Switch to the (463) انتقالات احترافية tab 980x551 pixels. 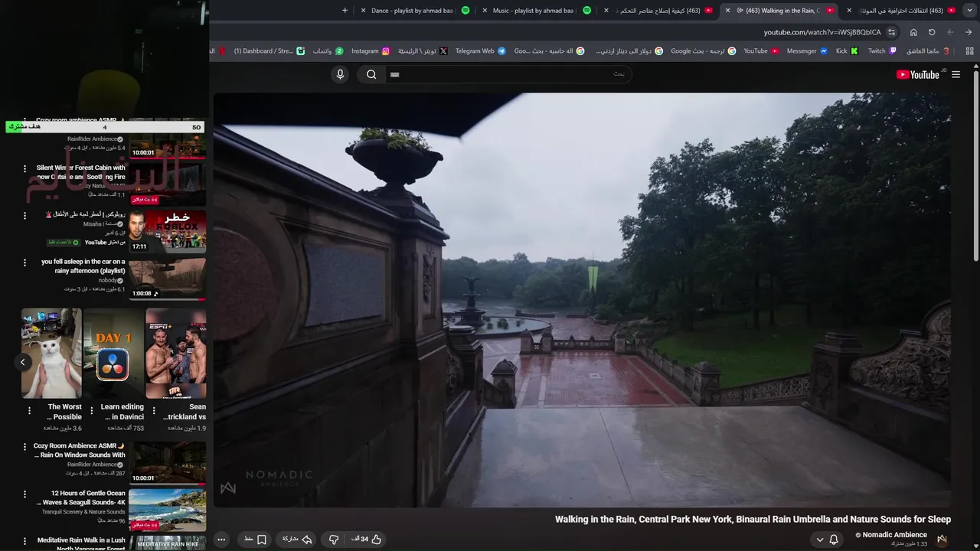coord(902,11)
